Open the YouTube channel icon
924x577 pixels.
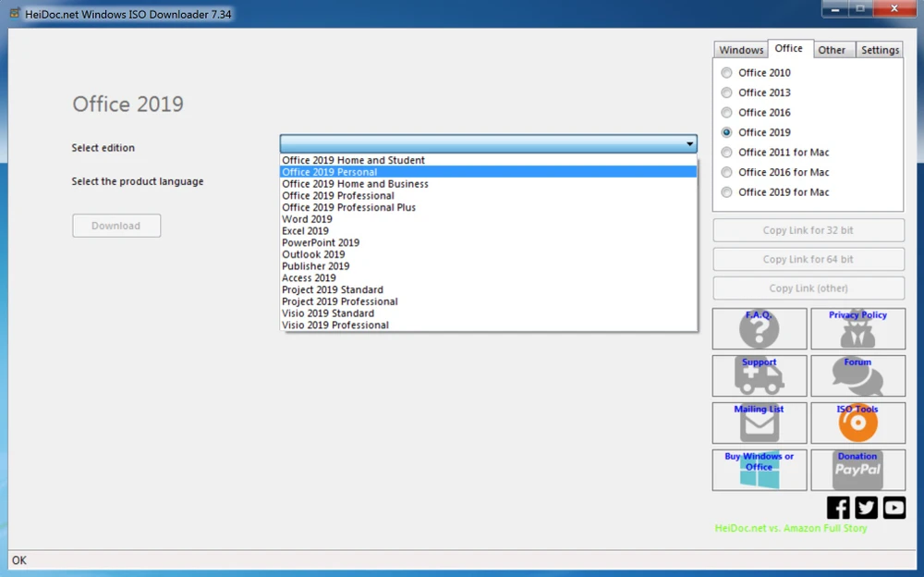pyautogui.click(x=894, y=508)
